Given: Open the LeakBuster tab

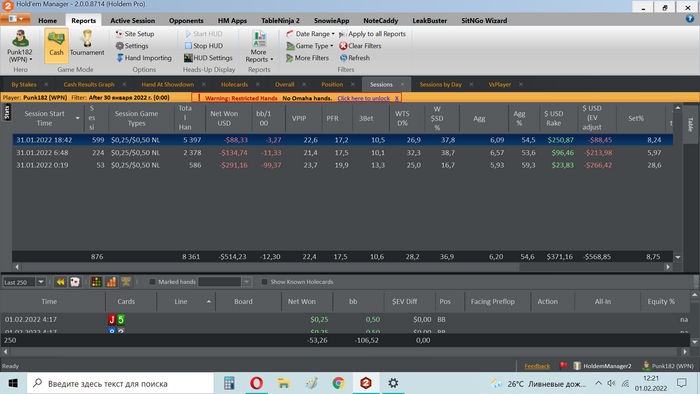Looking at the screenshot, I should click(x=429, y=21).
